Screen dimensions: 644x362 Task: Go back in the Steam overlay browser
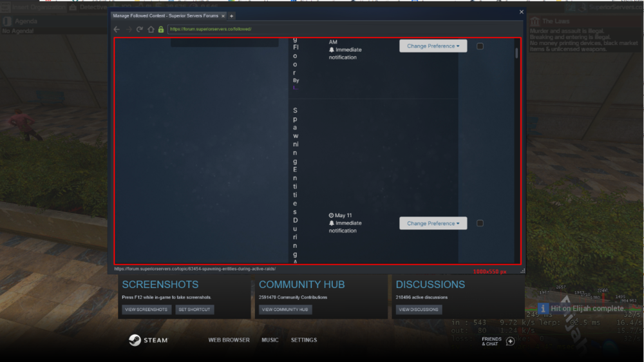click(x=117, y=29)
